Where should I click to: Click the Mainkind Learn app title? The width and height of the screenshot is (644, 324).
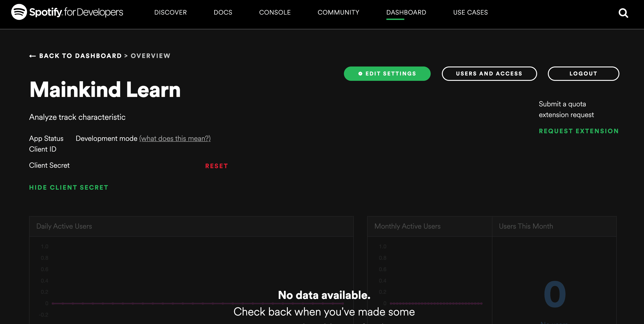click(105, 90)
